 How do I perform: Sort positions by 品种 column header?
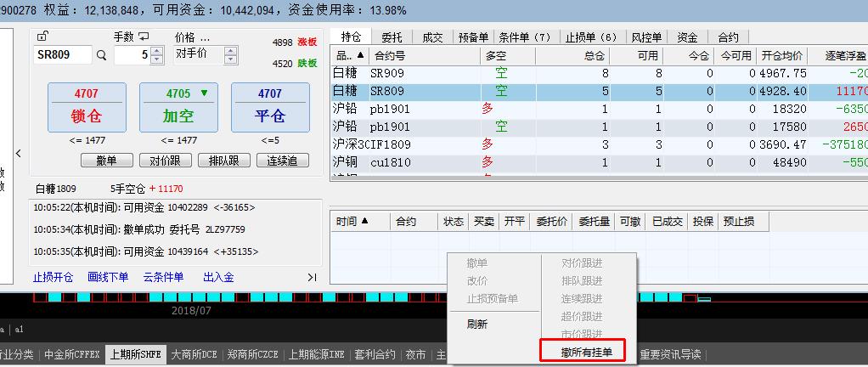(x=348, y=55)
